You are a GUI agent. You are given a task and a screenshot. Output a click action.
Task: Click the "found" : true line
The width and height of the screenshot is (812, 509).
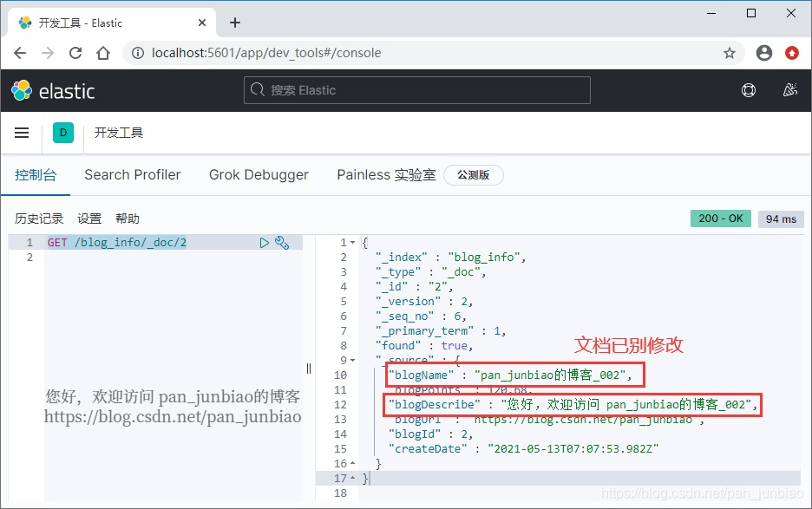tap(424, 345)
